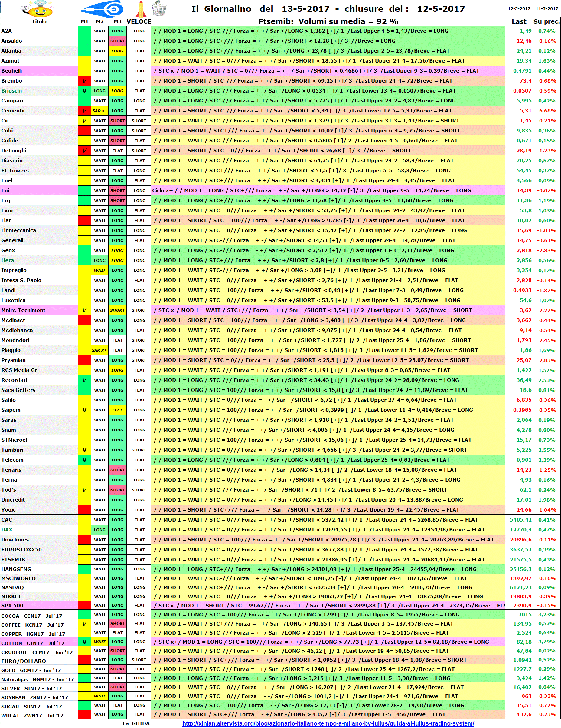This screenshot has width=561, height=728.
Task: Click the SPX 500 highlighted row name
Action: coord(12,605)
